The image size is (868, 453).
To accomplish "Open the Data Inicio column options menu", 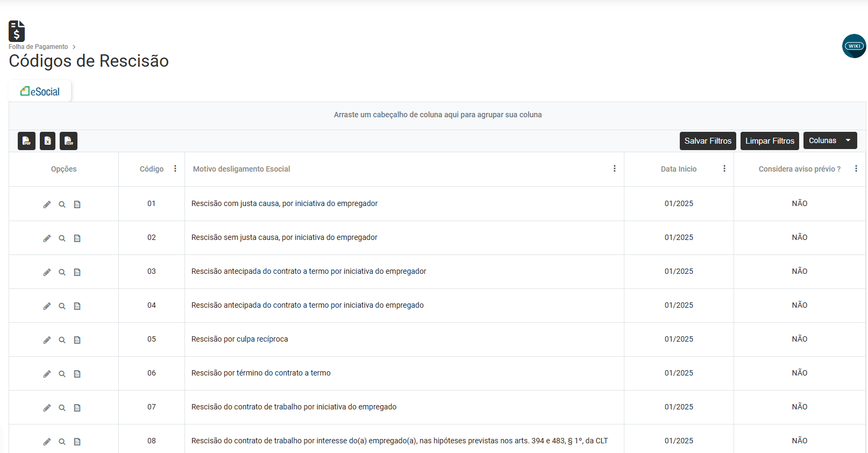I will coord(724,169).
